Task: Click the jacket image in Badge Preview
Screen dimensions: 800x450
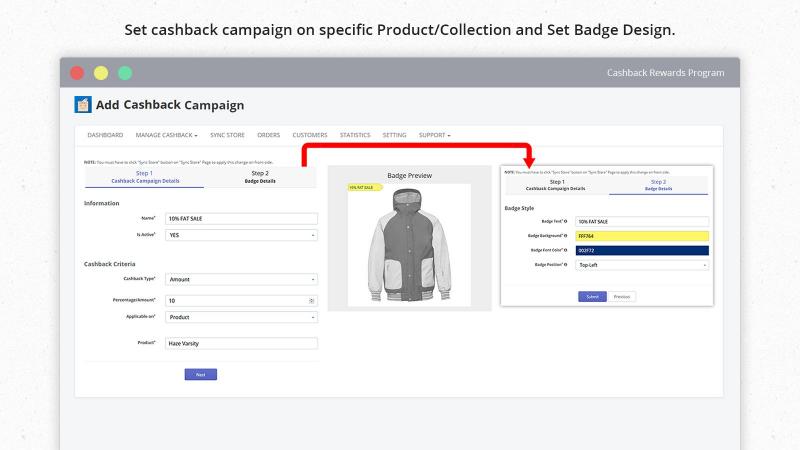Action: (409, 245)
